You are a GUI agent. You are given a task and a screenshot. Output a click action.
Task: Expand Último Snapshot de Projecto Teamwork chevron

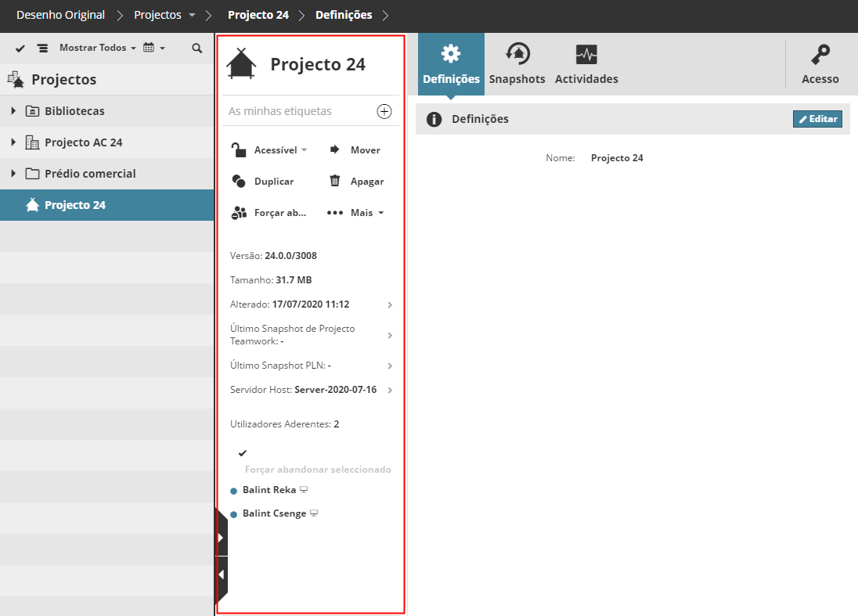tap(390, 335)
